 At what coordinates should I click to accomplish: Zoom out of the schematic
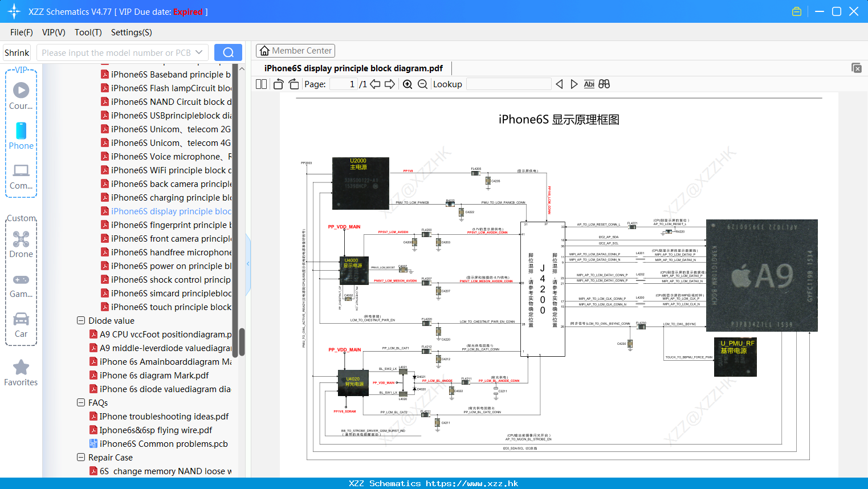pos(422,84)
